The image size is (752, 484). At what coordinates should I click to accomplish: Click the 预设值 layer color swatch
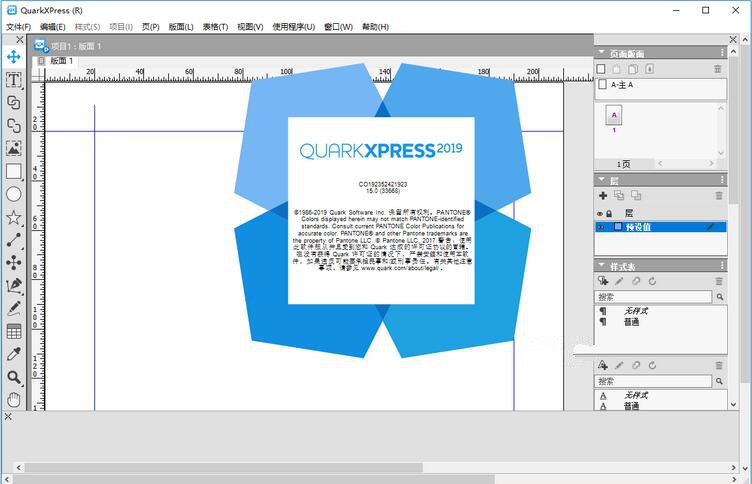click(618, 226)
